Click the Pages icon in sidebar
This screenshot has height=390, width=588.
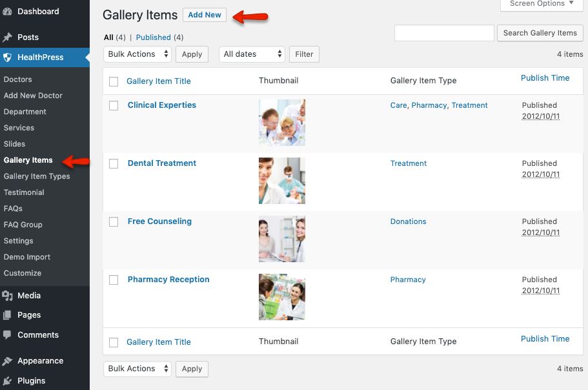7,315
